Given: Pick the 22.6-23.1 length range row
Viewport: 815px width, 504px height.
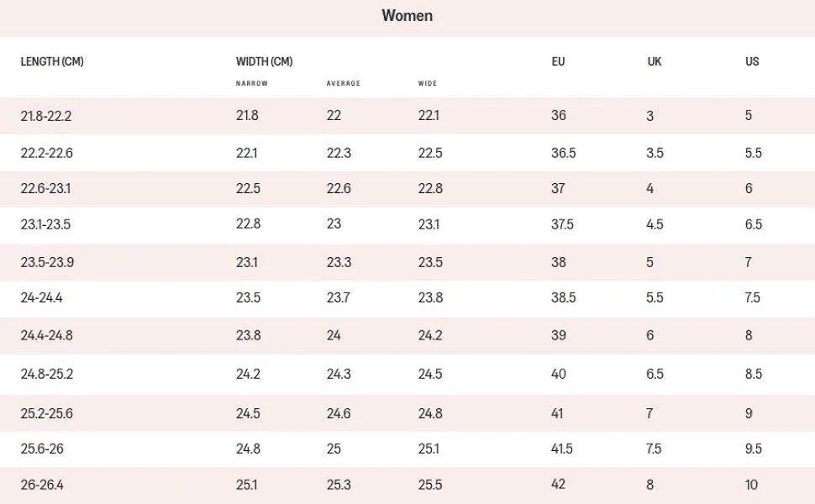Looking at the screenshot, I should tap(45, 189).
